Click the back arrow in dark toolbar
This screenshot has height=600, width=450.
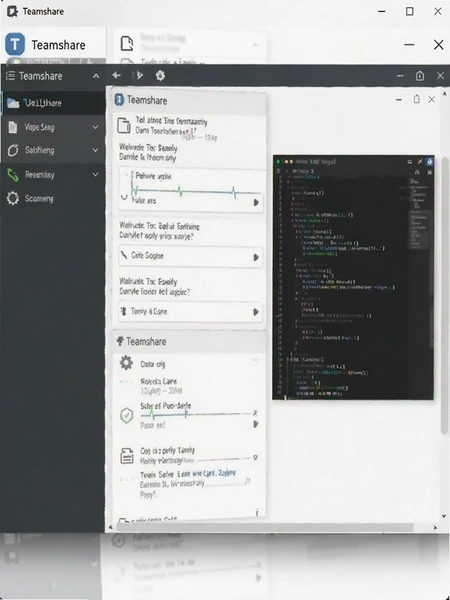[116, 75]
